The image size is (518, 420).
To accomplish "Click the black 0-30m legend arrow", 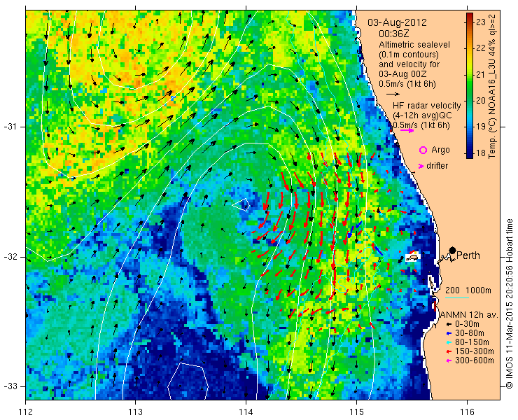I will [x=448, y=325].
